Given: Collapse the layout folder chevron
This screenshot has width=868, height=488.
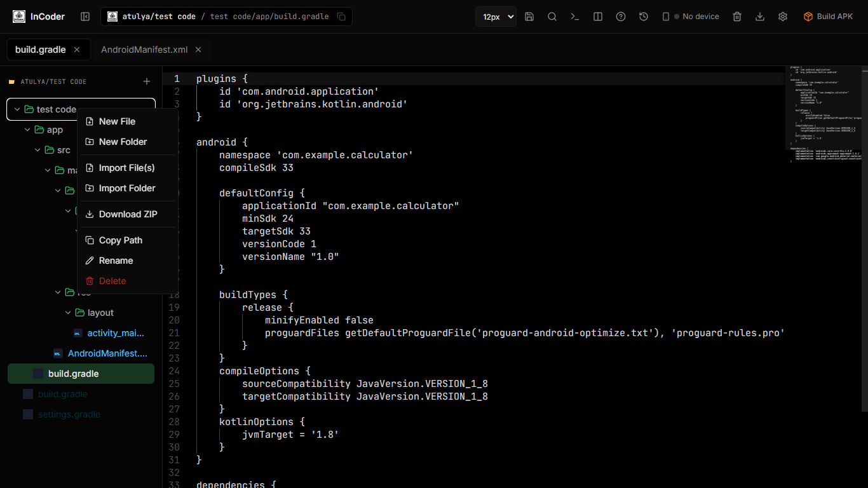Looking at the screenshot, I should pyautogui.click(x=68, y=313).
